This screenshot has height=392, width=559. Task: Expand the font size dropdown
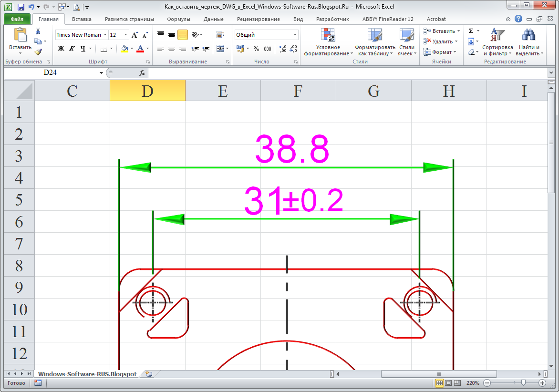125,34
